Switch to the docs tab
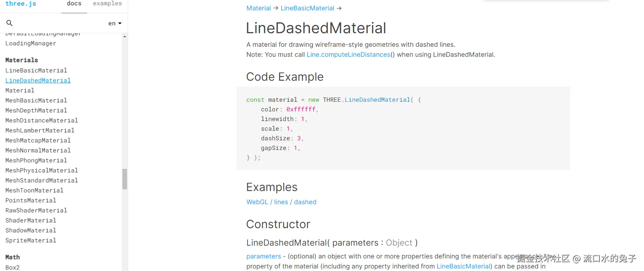 click(x=74, y=4)
